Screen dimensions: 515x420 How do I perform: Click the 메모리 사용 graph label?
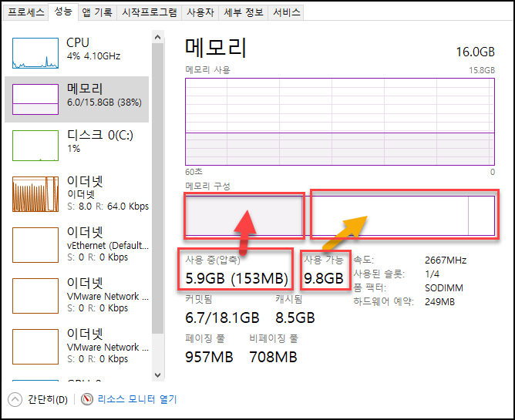(x=207, y=70)
